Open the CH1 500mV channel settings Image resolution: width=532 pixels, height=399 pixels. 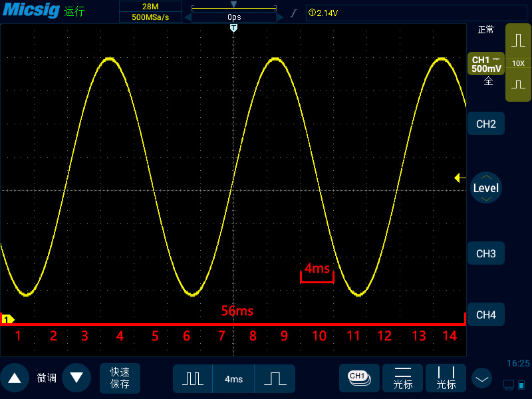[x=486, y=64]
